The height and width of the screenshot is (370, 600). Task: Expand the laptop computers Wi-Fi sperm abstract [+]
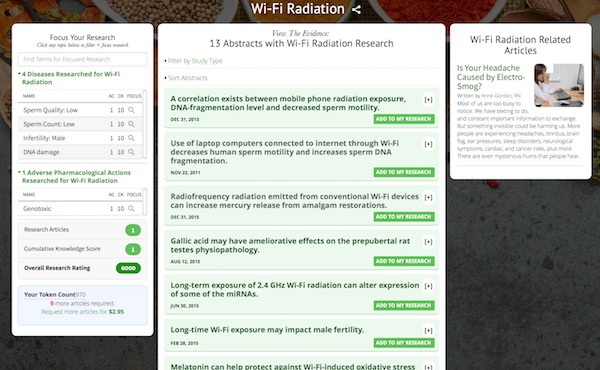[429, 144]
